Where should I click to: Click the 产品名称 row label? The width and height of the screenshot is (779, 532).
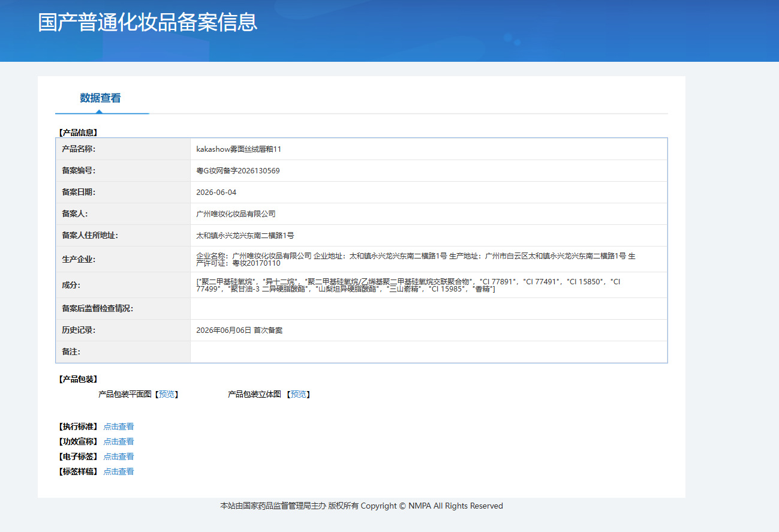79,149
